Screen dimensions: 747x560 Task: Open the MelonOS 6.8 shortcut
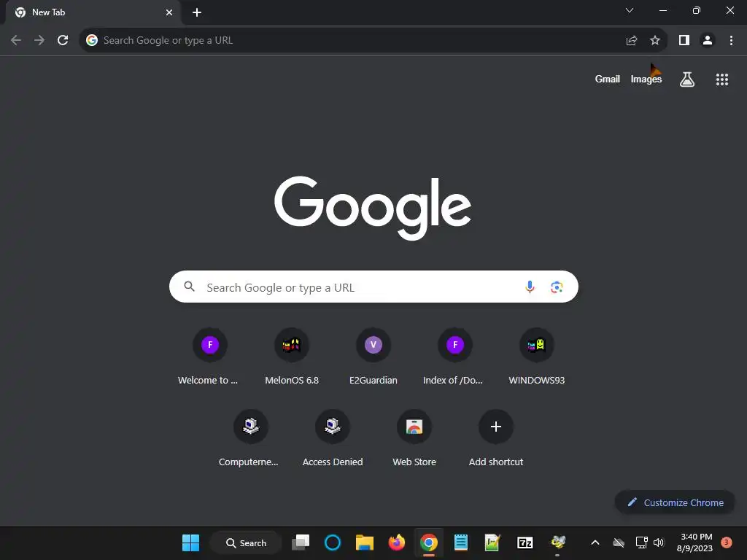[292, 356]
